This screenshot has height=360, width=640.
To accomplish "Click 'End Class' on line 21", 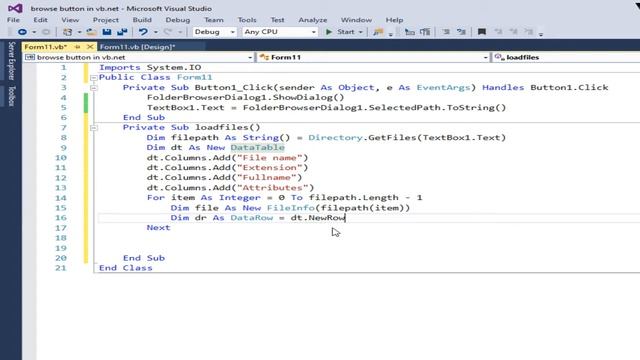I will 126,268.
